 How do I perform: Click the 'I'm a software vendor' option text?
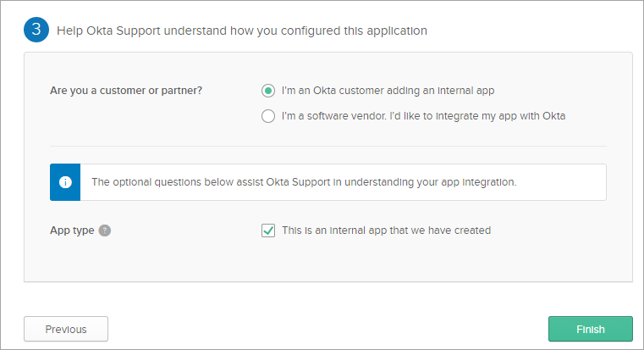pyautogui.click(x=423, y=116)
